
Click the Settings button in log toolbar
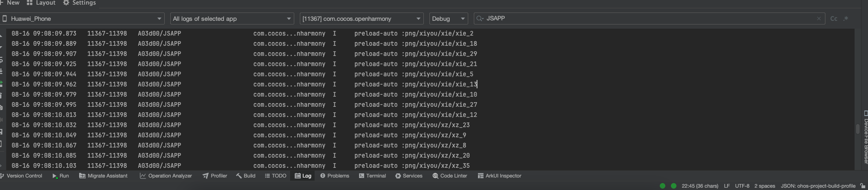(x=79, y=3)
